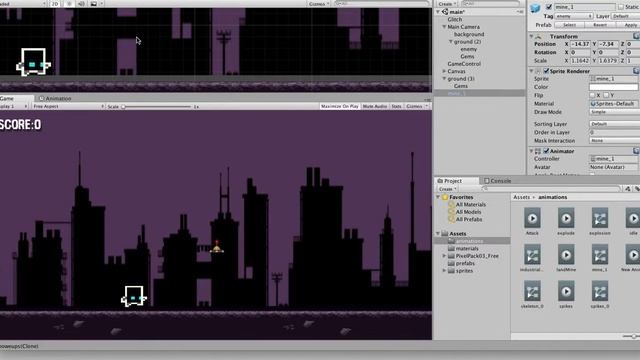Toggle Flip Y checkbox
This screenshot has width=640, height=360.
point(606,95)
